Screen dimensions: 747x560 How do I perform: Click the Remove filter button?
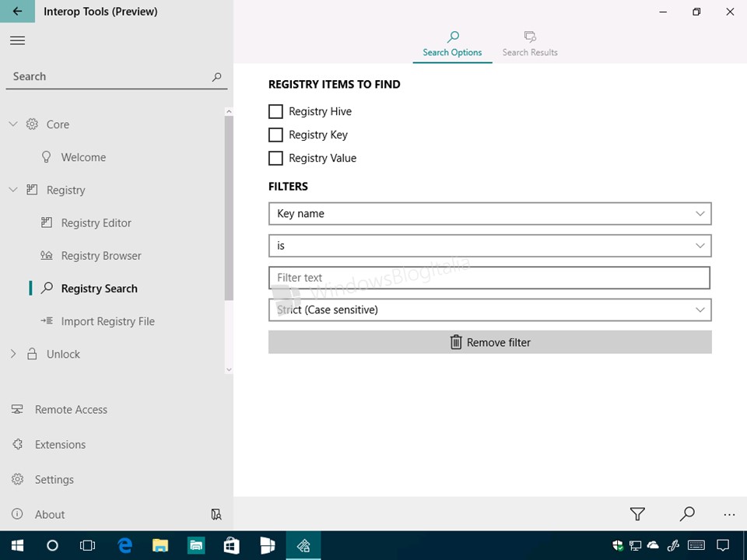tap(489, 342)
